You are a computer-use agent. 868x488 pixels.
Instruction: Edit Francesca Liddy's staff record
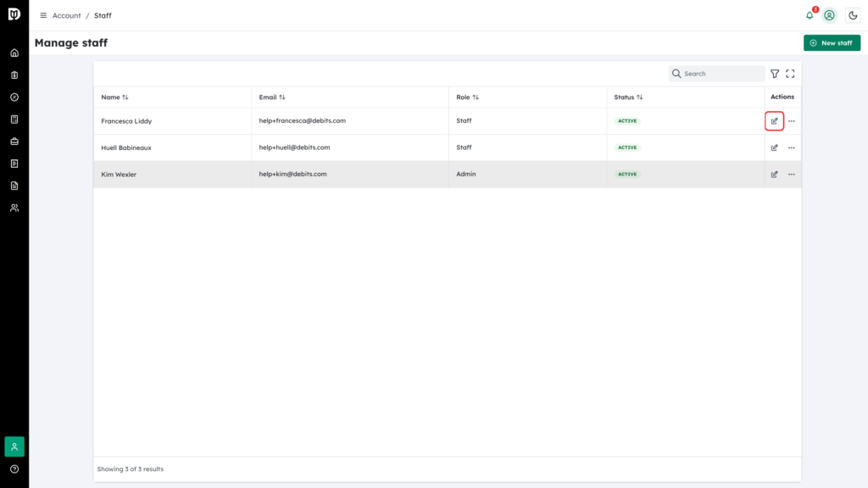pos(775,121)
